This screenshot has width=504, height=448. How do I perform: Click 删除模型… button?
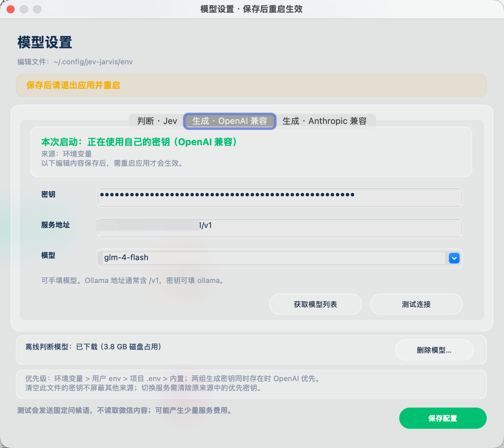[x=434, y=350]
